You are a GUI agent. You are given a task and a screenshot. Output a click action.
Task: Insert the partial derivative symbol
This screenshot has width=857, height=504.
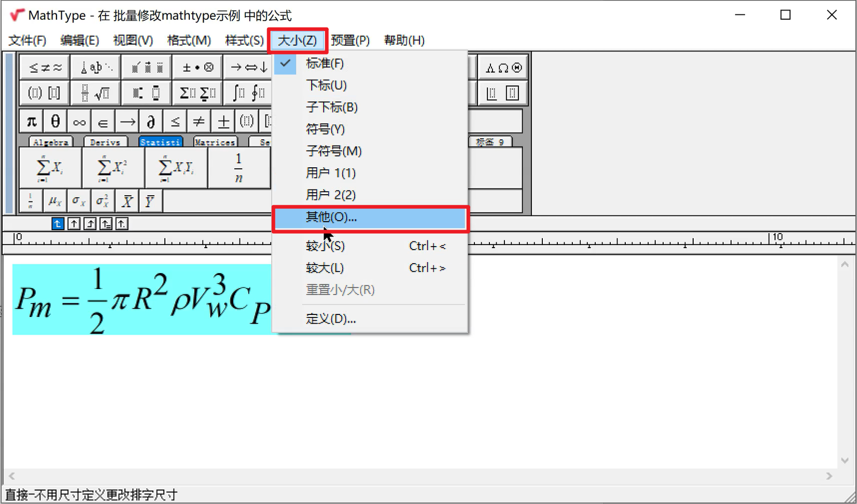151,122
